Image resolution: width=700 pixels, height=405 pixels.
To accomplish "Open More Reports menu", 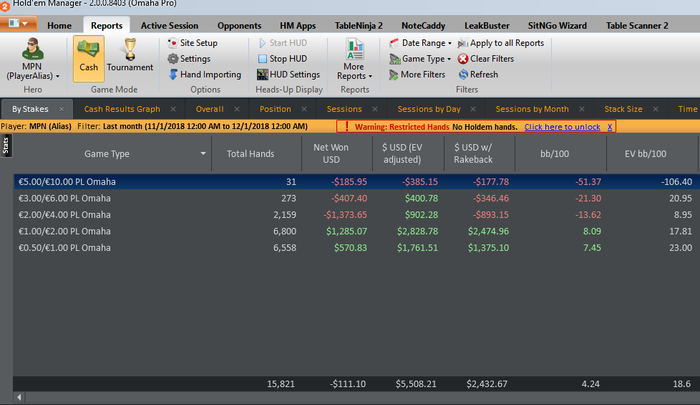I will [x=354, y=60].
